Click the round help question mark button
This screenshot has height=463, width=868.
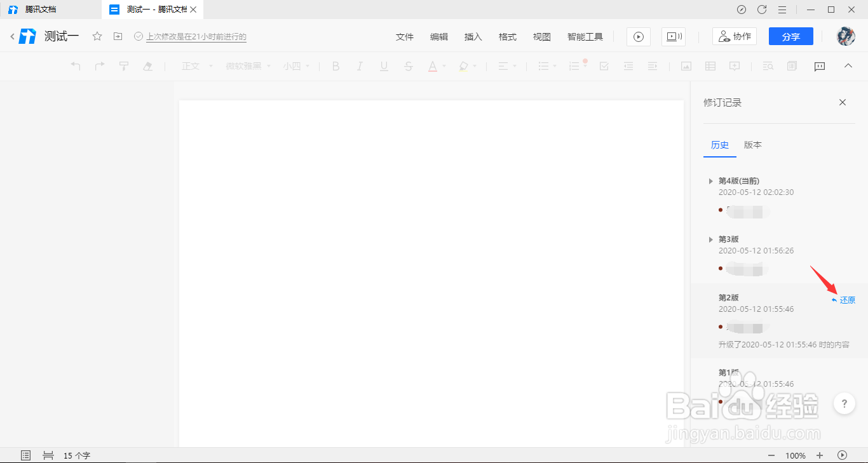(x=844, y=403)
